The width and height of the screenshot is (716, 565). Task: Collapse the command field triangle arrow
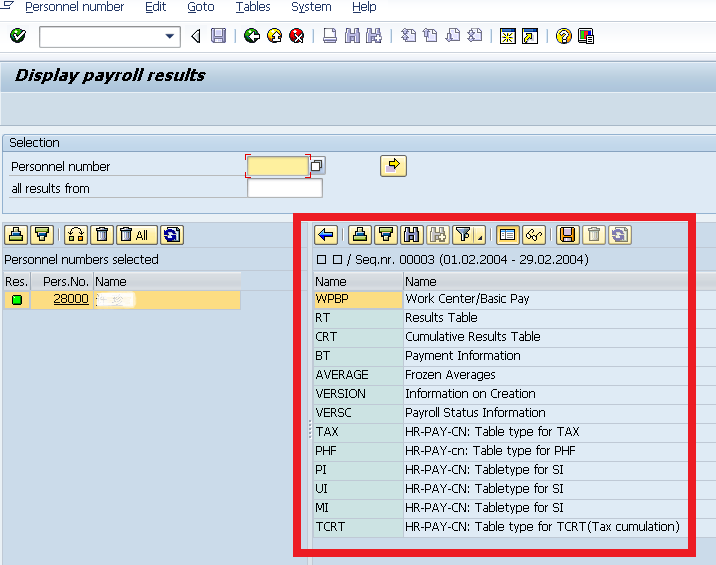click(x=196, y=36)
